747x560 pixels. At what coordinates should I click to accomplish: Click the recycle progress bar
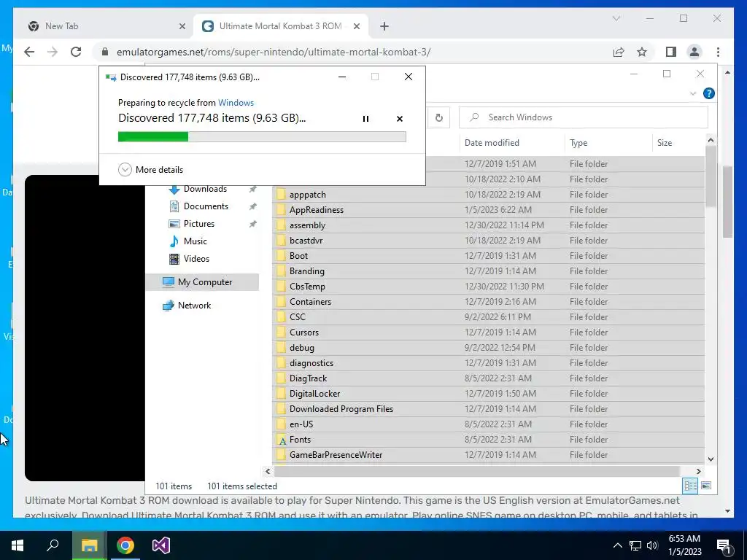pos(262,137)
